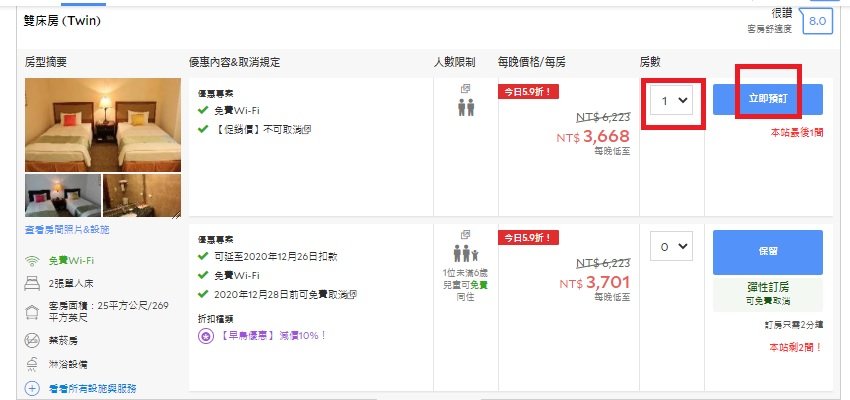
Task: Click checkmark beside free cancellation before December 28
Action: [x=203, y=294]
